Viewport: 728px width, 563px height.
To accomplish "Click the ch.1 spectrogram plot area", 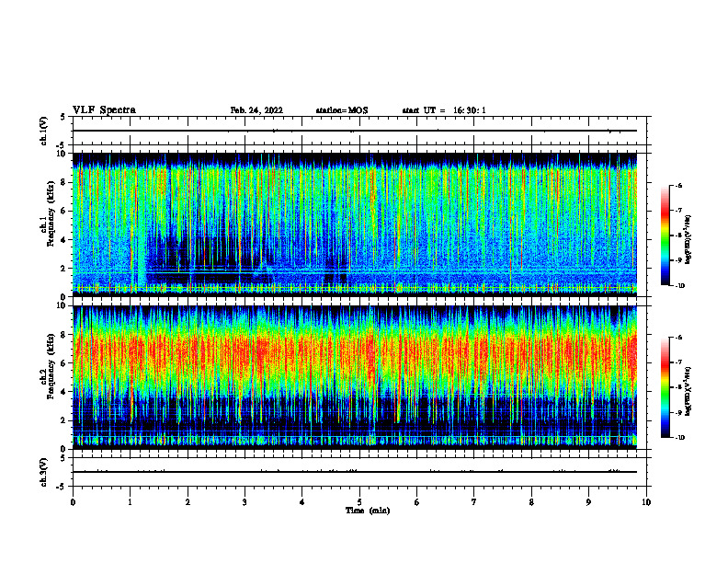I will coord(355,224).
